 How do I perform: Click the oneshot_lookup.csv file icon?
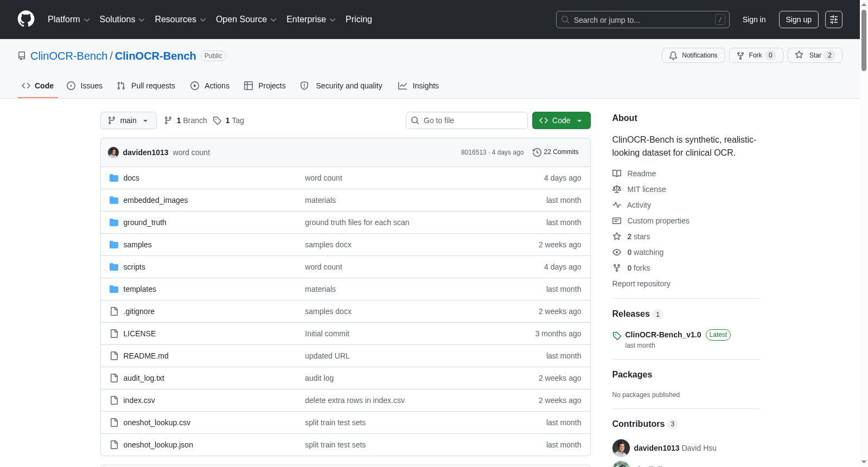pyautogui.click(x=114, y=423)
